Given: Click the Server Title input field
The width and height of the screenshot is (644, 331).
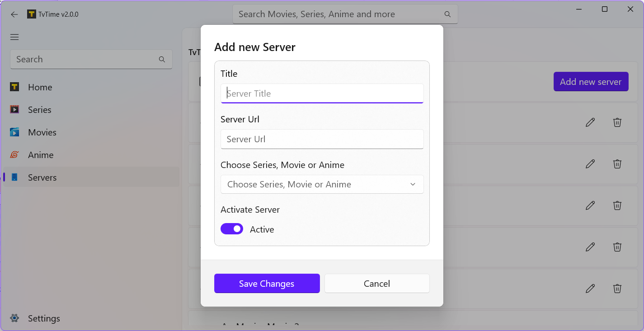Looking at the screenshot, I should [322, 93].
